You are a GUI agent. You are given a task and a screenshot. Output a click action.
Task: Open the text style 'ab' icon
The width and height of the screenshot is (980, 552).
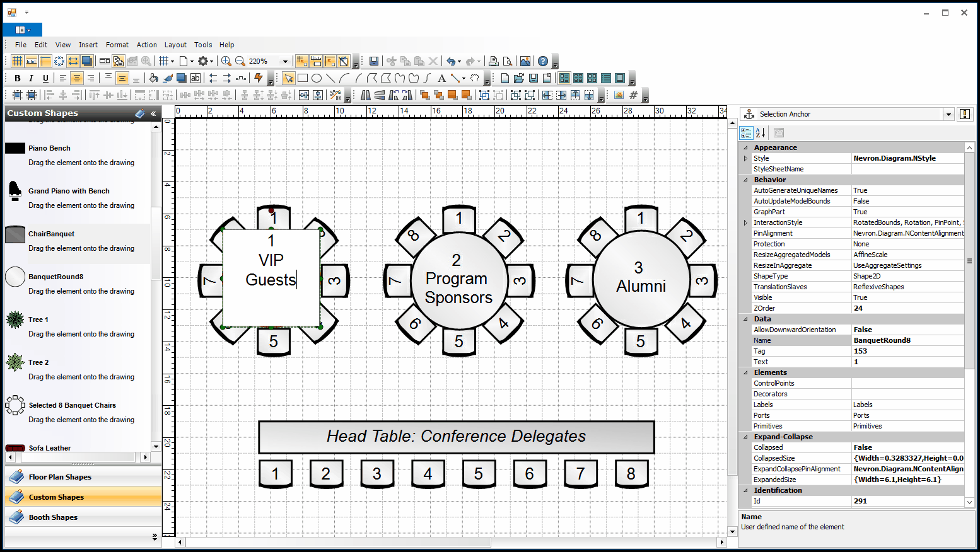(x=195, y=78)
